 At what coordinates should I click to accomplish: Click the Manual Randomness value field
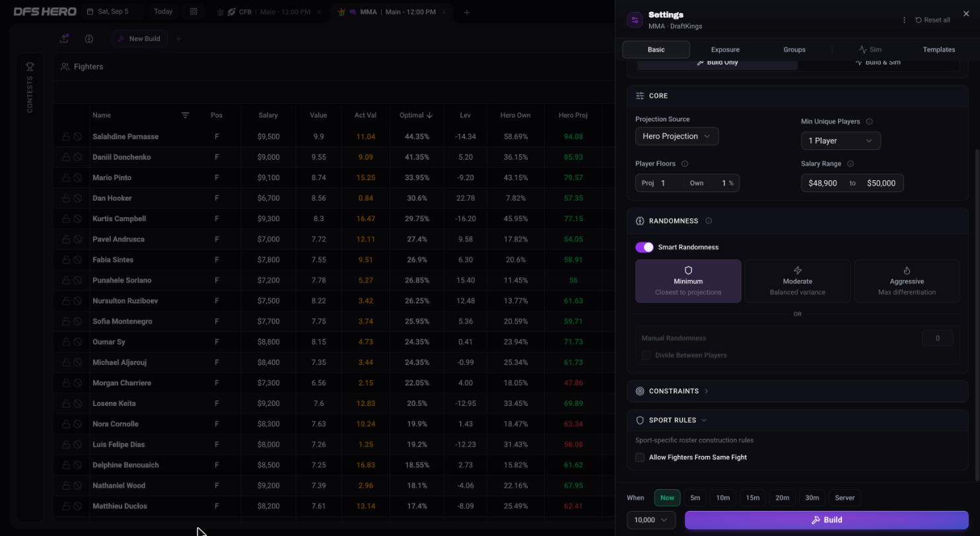coord(938,338)
